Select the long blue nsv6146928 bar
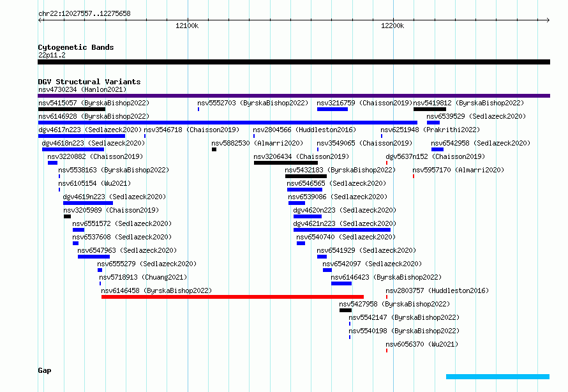The image size is (568, 392). tap(227, 123)
